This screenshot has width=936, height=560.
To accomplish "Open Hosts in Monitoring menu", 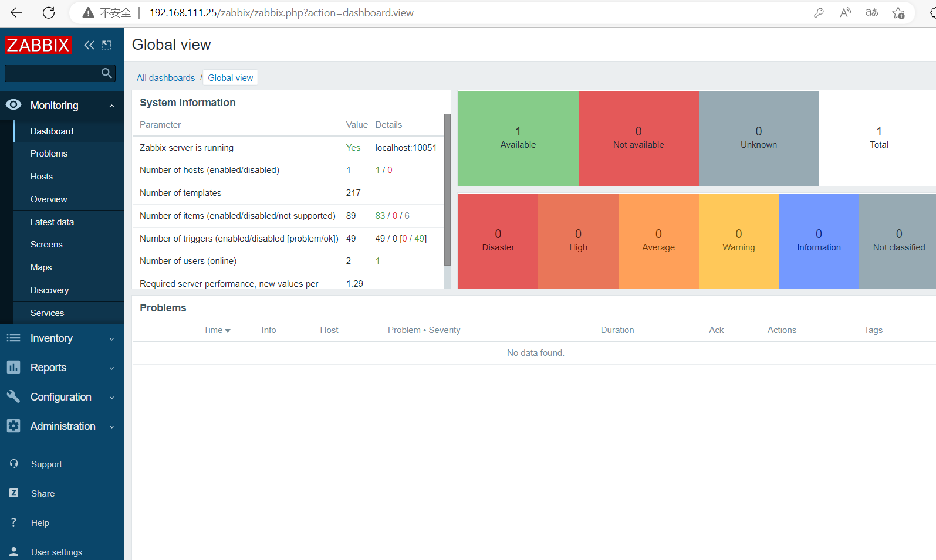I will coord(69,177).
